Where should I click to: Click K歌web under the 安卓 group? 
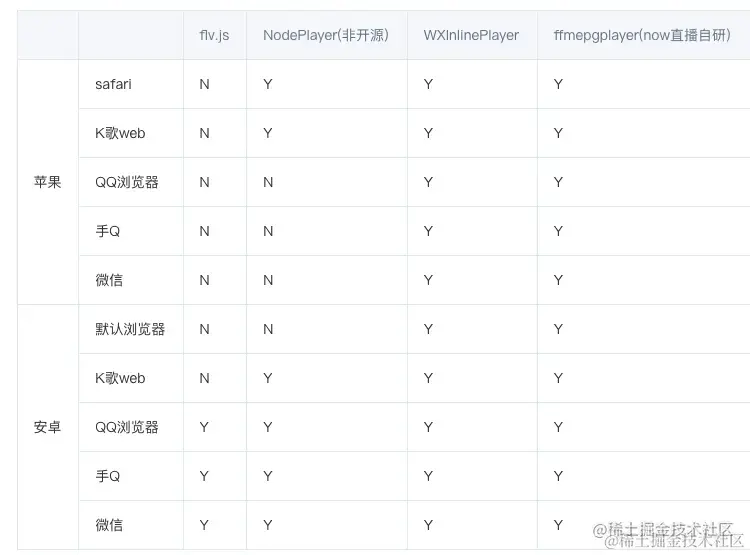(x=120, y=378)
